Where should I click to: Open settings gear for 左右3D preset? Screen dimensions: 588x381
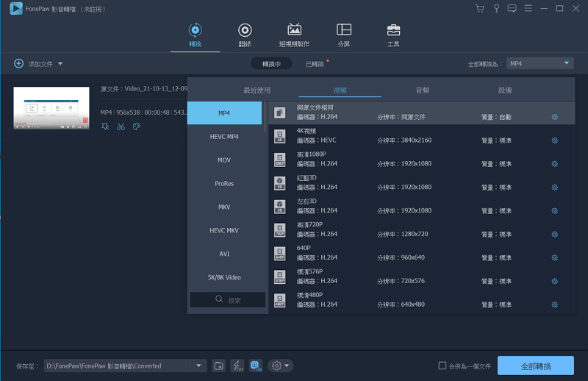point(555,211)
